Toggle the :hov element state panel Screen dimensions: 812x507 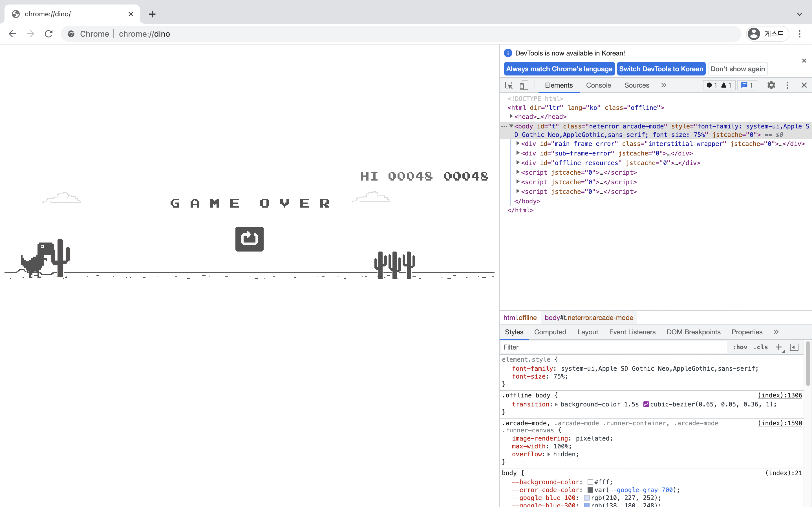[740, 347]
